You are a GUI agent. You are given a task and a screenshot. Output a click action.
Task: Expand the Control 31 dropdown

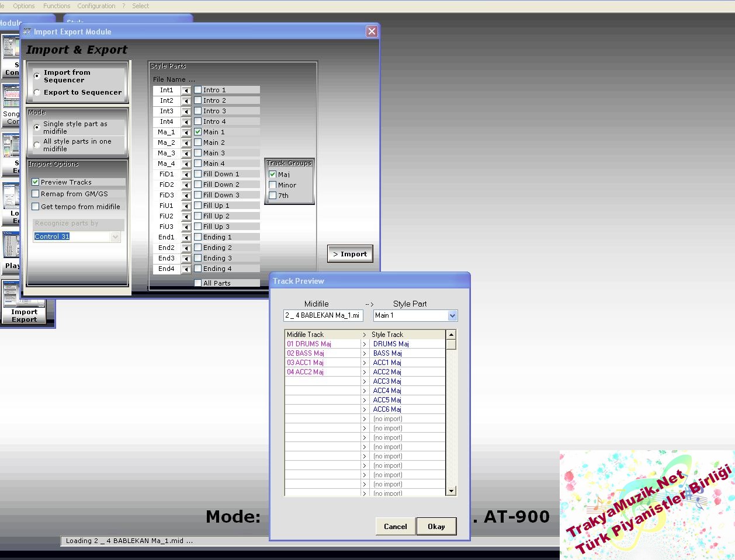[x=115, y=236]
